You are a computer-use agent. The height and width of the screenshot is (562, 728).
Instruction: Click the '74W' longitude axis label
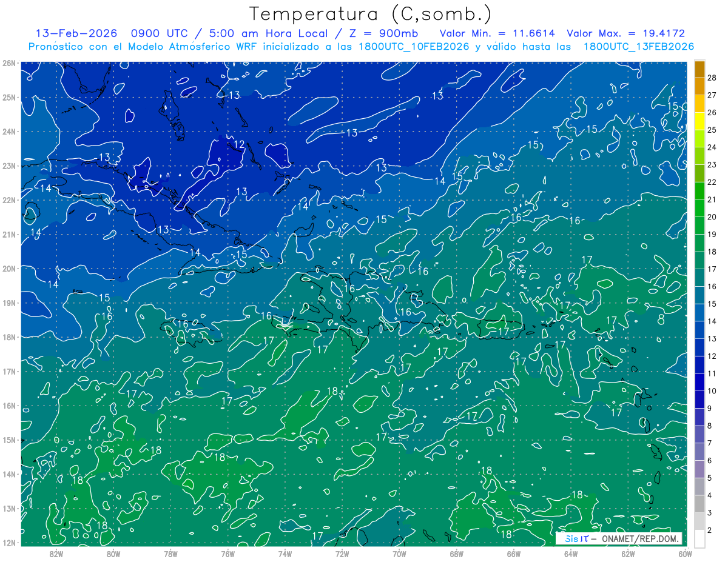tap(285, 554)
